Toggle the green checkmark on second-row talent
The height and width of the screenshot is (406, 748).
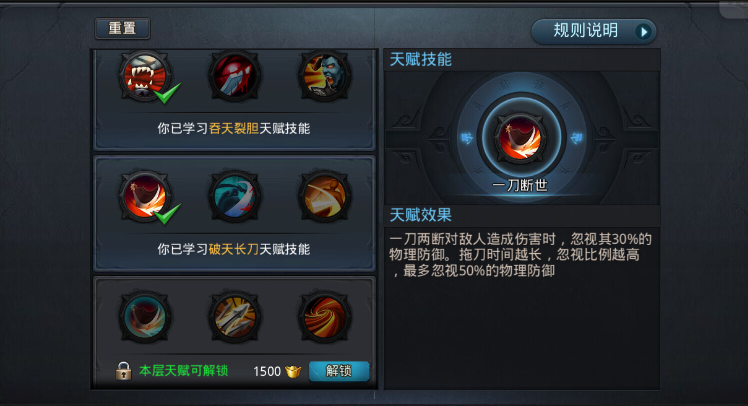pyautogui.click(x=167, y=213)
